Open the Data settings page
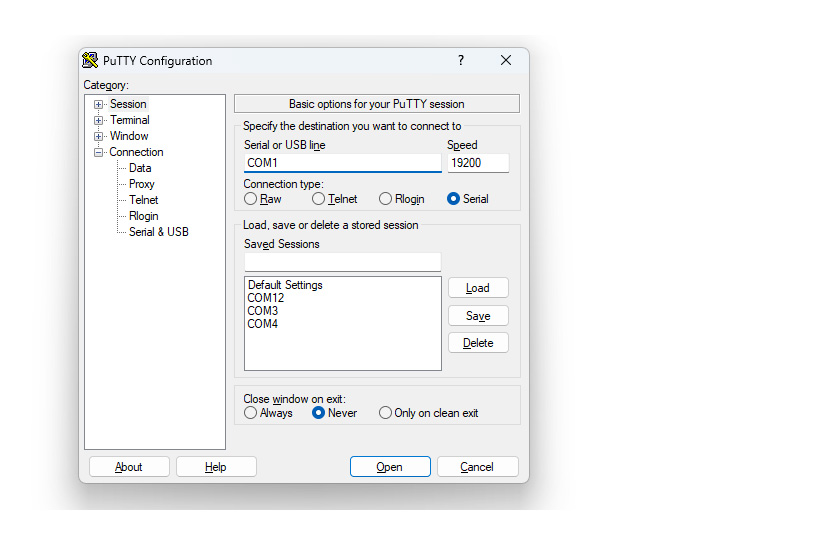Screen dimensions: 830x544 click(x=140, y=168)
